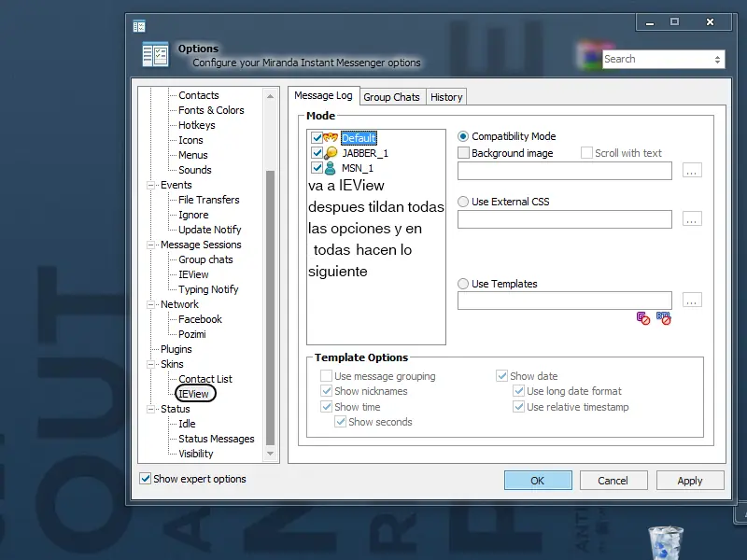Click the Default protocol emoticon icon
Screen dimensions: 747x560
[331, 138]
